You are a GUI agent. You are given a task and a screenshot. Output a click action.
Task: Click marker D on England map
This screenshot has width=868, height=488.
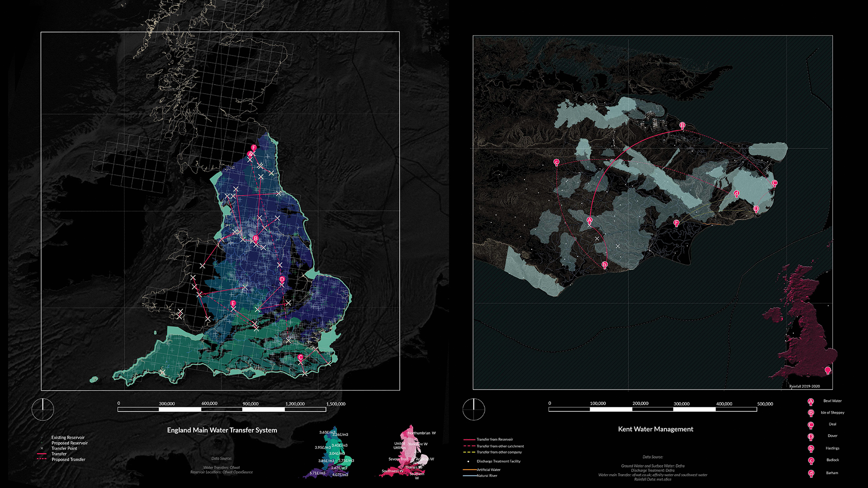[282, 279]
